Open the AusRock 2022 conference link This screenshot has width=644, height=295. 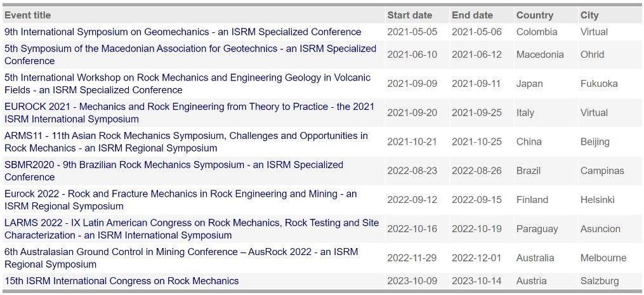tap(181, 258)
